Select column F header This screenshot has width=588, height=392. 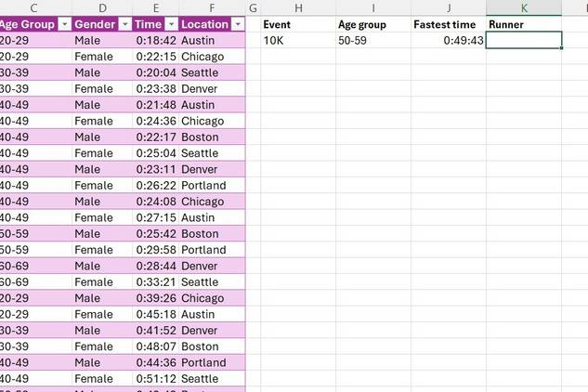[x=212, y=7]
